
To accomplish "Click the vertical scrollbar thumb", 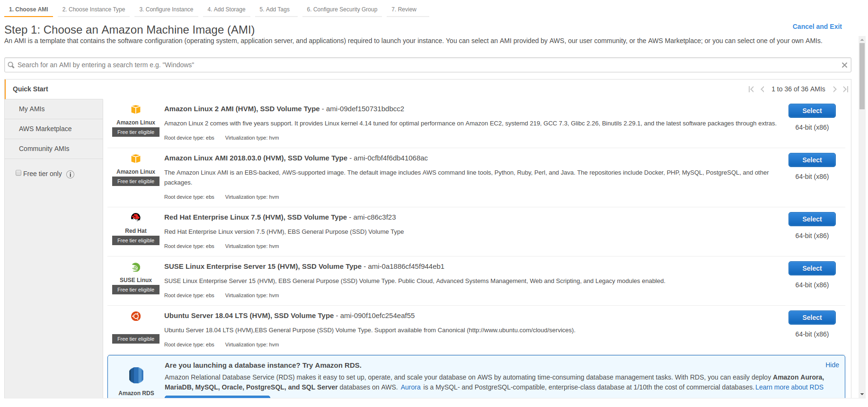I will click(862, 76).
